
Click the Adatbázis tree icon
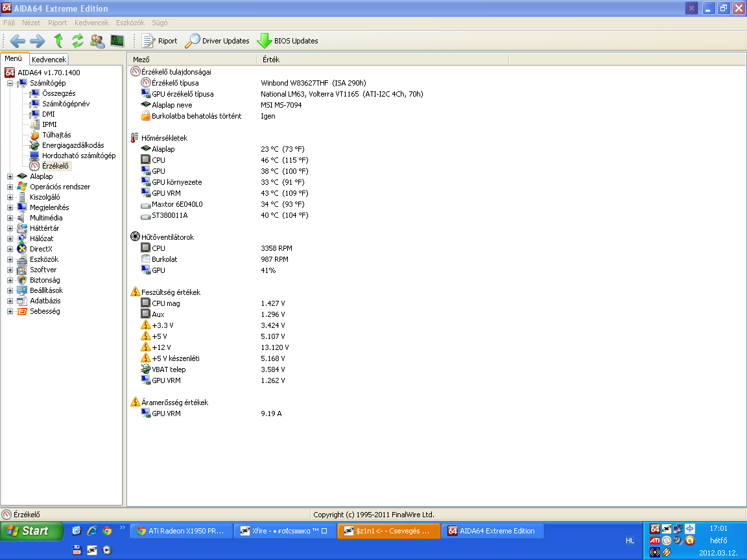(22, 301)
